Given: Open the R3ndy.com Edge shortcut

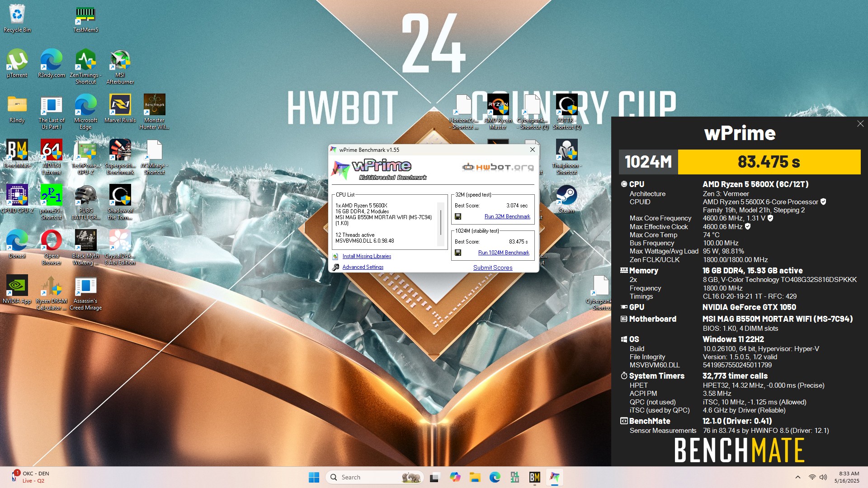Looking at the screenshot, I should tap(51, 64).
